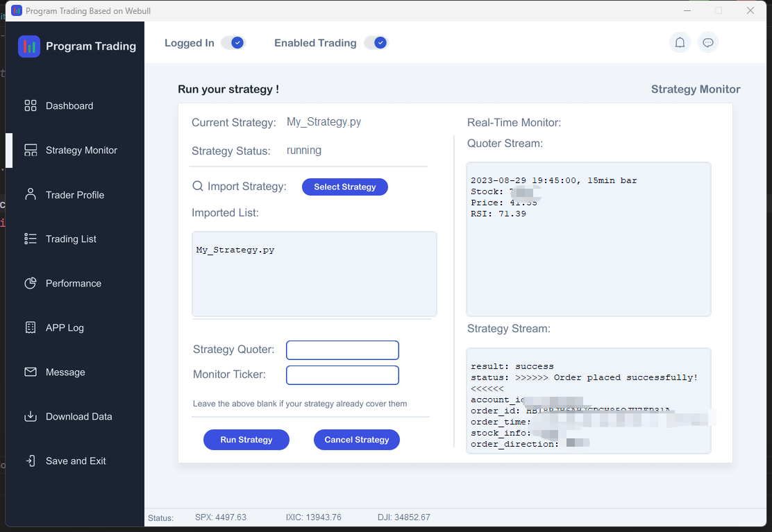772x532 pixels.
Task: Click the 15min bar timestamp line
Action: (553, 180)
